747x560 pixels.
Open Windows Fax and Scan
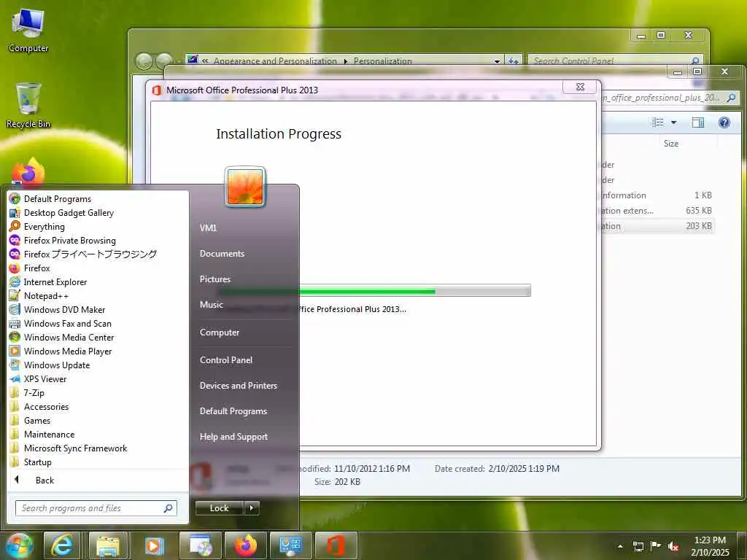[x=68, y=323]
